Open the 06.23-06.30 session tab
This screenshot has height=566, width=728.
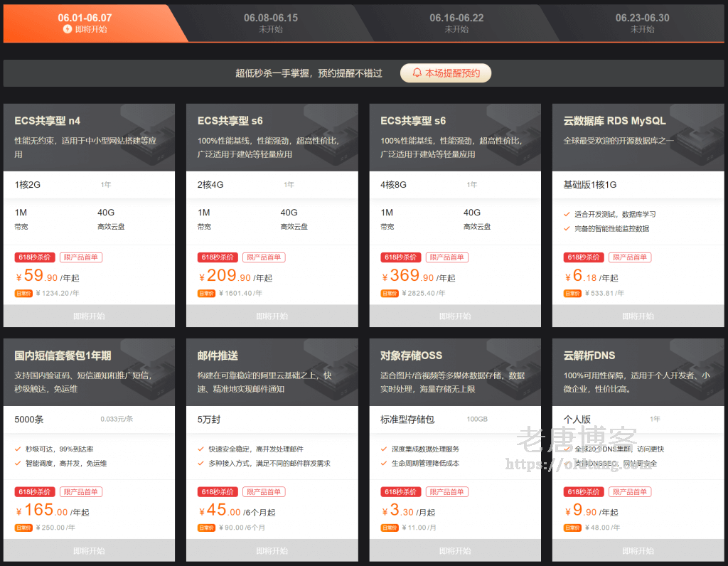tap(642, 23)
